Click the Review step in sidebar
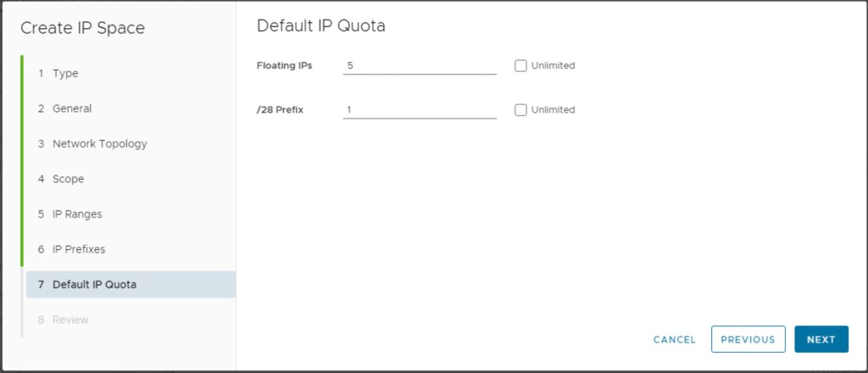This screenshot has width=868, height=373. [70, 320]
